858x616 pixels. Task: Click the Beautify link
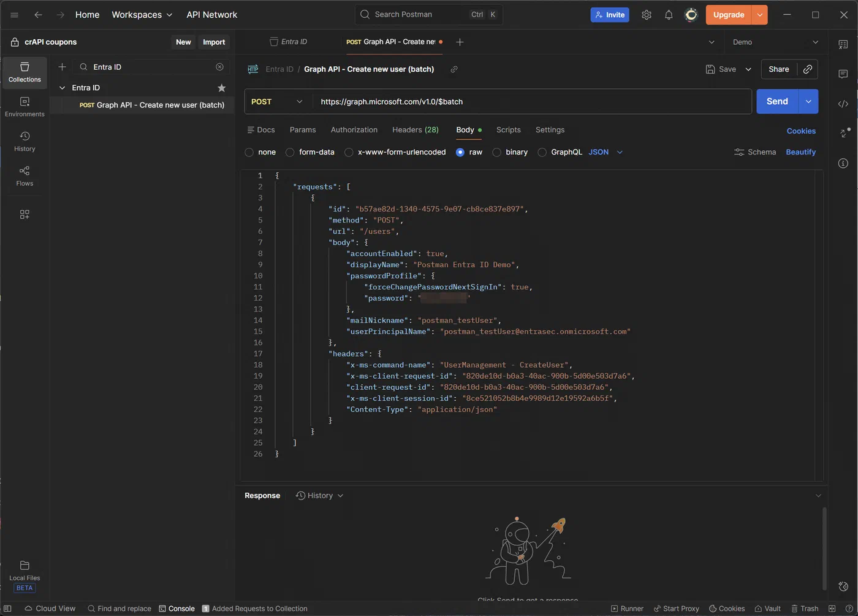point(801,152)
